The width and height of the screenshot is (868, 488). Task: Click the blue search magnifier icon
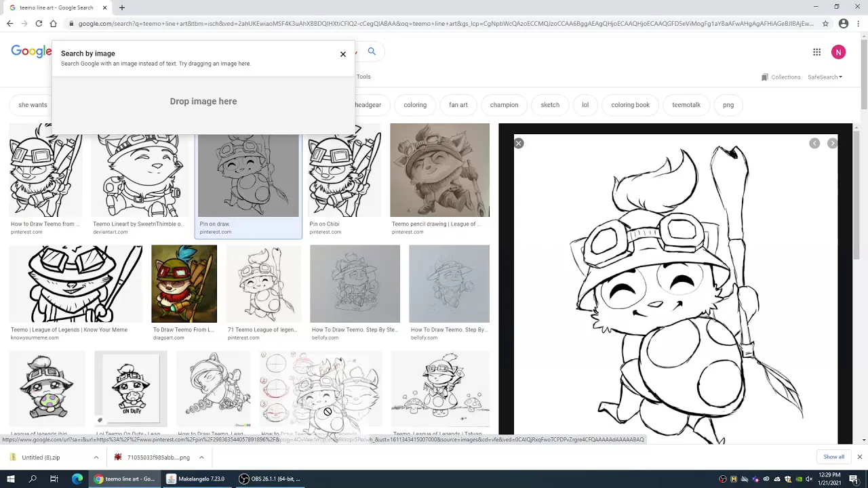pyautogui.click(x=372, y=52)
